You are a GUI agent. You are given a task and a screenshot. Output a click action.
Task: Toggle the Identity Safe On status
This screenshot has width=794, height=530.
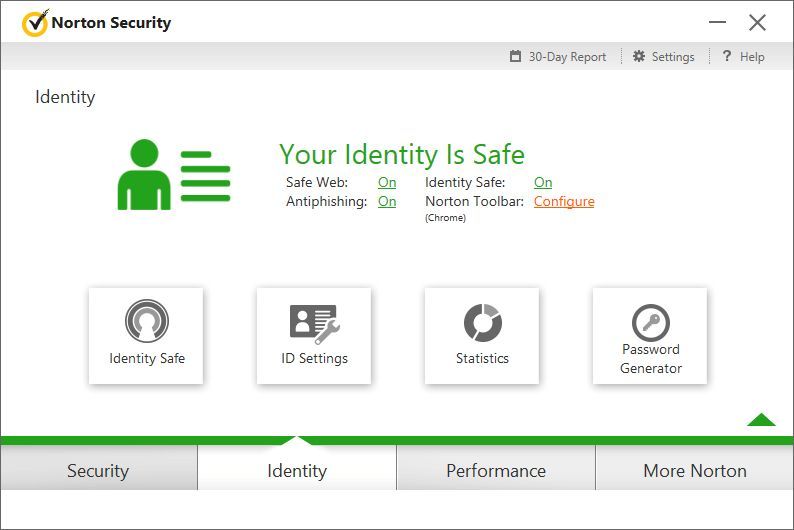(543, 183)
